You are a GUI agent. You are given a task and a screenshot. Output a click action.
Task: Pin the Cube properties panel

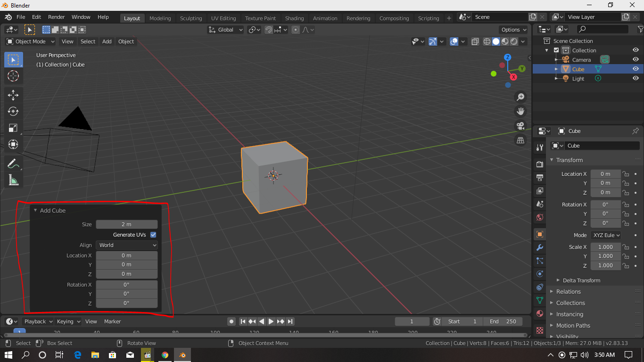(636, 131)
